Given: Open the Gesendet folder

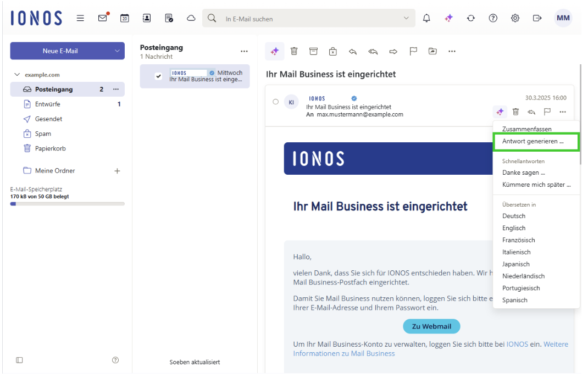Looking at the screenshot, I should pos(68,119).
